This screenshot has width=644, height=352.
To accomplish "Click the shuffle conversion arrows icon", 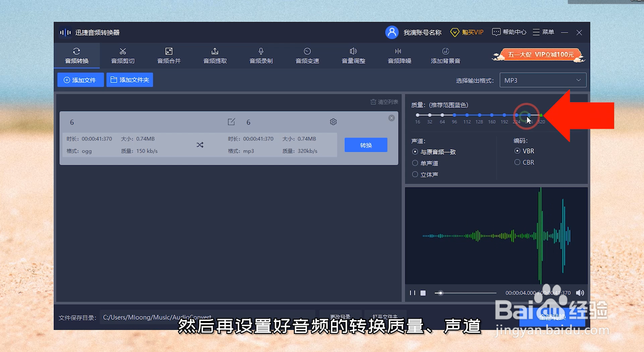I will tap(200, 145).
